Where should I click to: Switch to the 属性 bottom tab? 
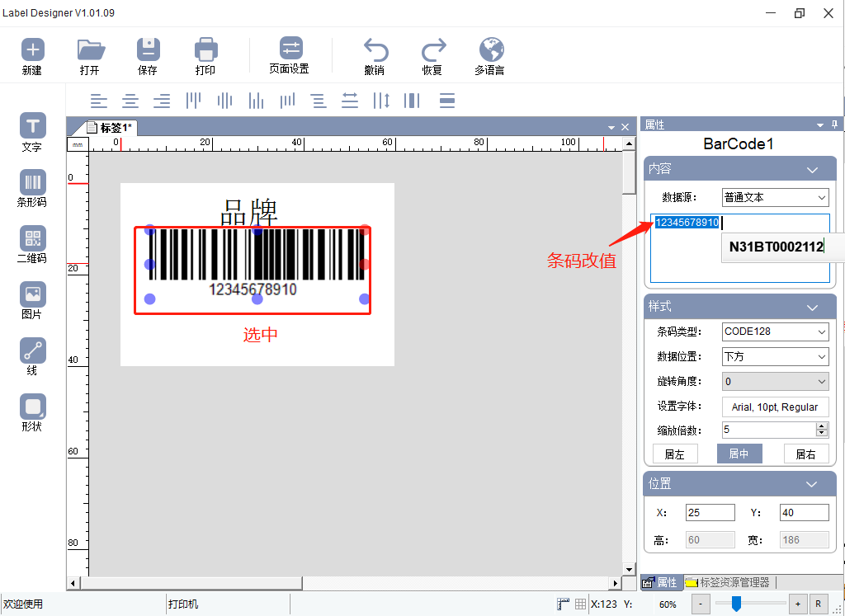(661, 583)
